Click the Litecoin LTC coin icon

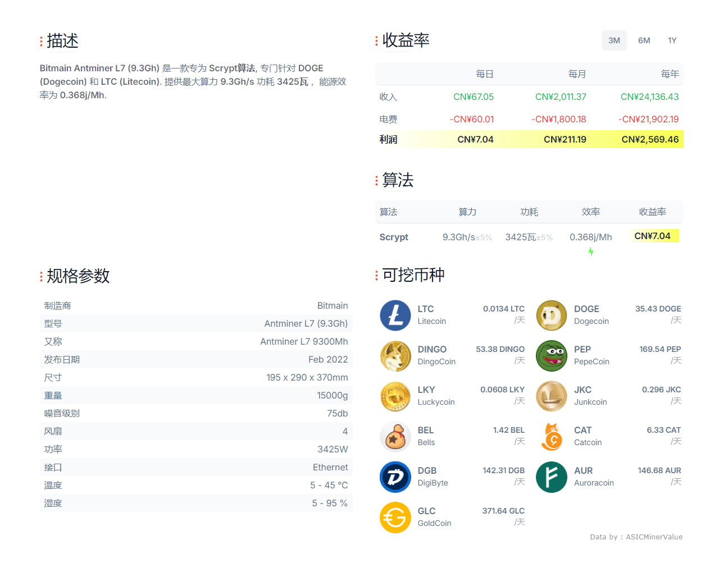395,315
